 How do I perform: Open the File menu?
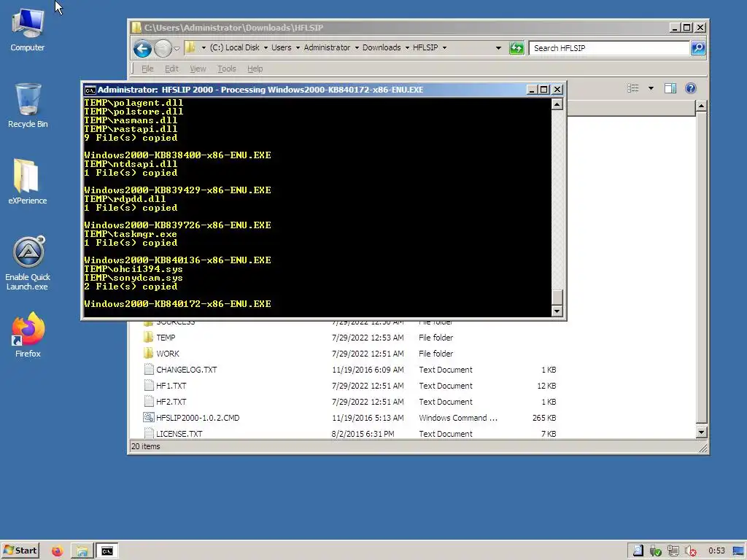(x=147, y=69)
